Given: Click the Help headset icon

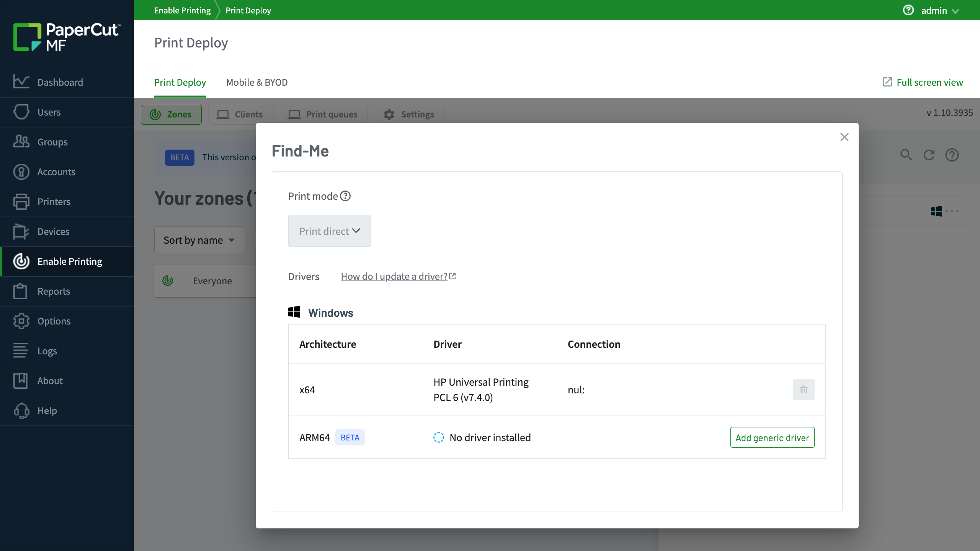Looking at the screenshot, I should [21, 410].
